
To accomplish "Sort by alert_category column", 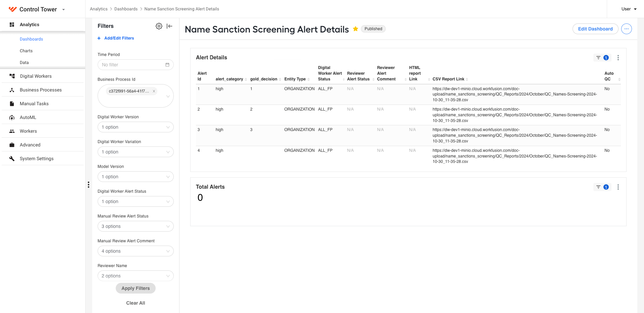I will pos(246,79).
